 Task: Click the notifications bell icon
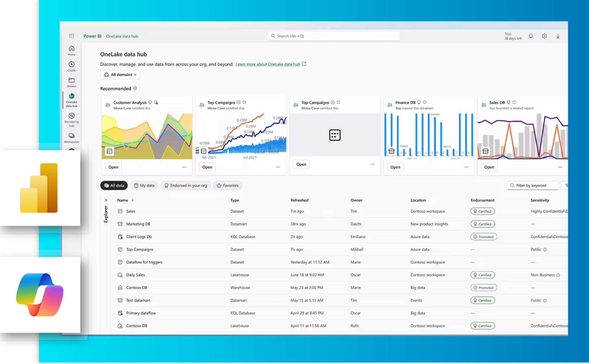click(531, 36)
